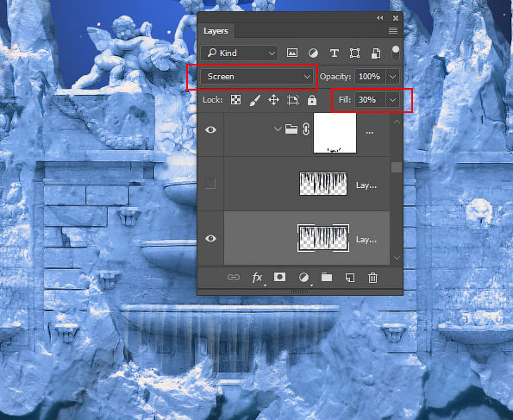513x420 pixels.
Task: Lock transparent pixels icon
Action: pos(235,100)
